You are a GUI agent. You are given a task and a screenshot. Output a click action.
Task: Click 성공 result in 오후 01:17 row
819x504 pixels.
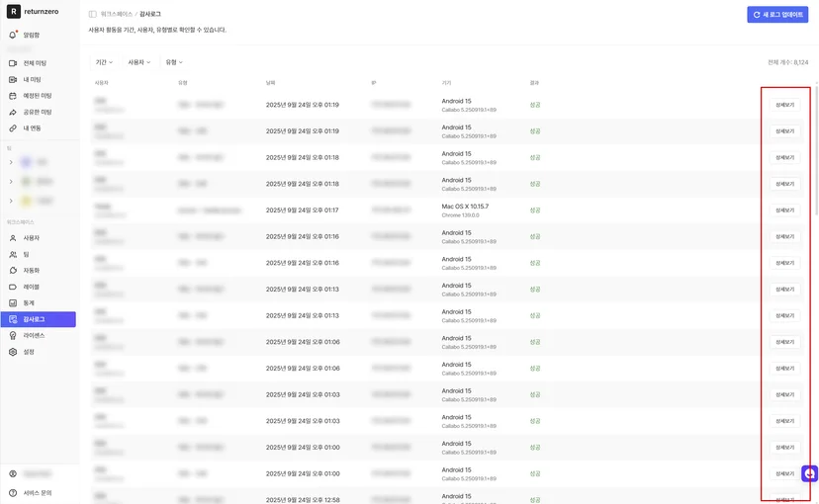pos(535,210)
